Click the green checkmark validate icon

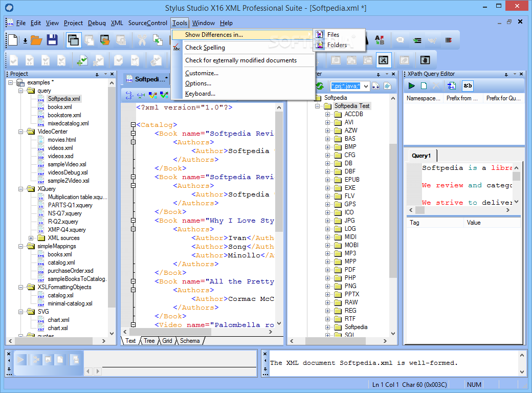pyautogui.click(x=164, y=95)
